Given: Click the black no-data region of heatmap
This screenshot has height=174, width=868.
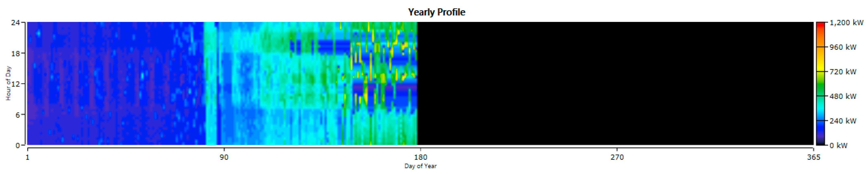Looking at the screenshot, I should [615, 83].
